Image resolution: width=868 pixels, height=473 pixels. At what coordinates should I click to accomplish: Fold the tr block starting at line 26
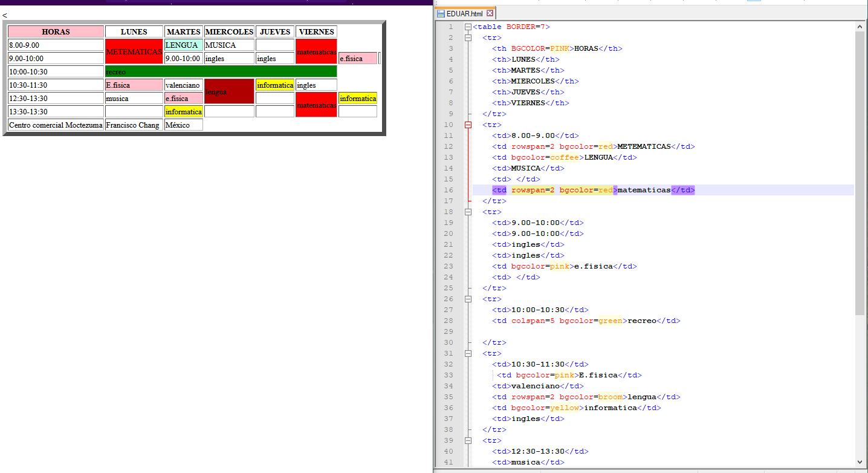tap(468, 299)
